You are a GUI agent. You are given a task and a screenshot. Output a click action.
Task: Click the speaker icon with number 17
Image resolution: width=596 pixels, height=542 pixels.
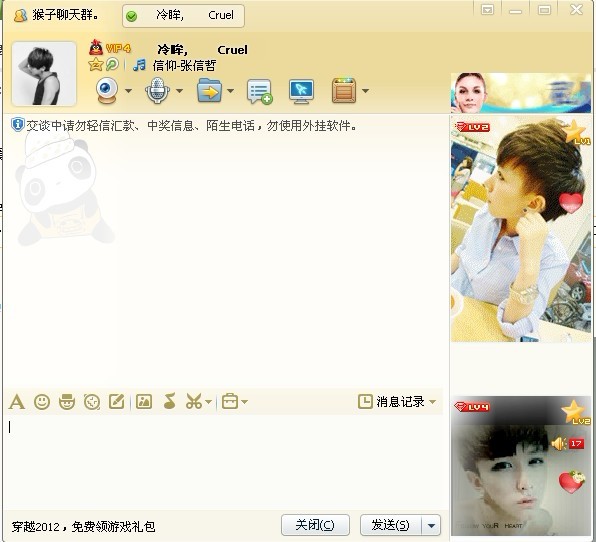(567, 444)
